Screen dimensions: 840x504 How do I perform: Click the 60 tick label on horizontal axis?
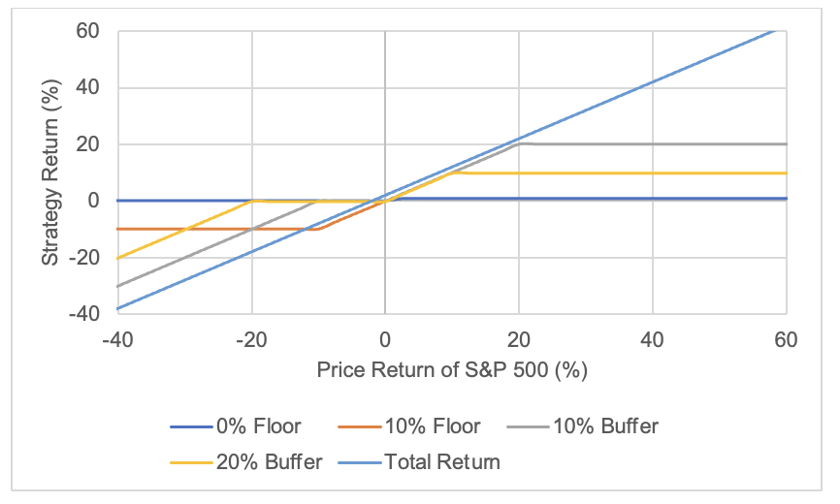pyautogui.click(x=786, y=340)
